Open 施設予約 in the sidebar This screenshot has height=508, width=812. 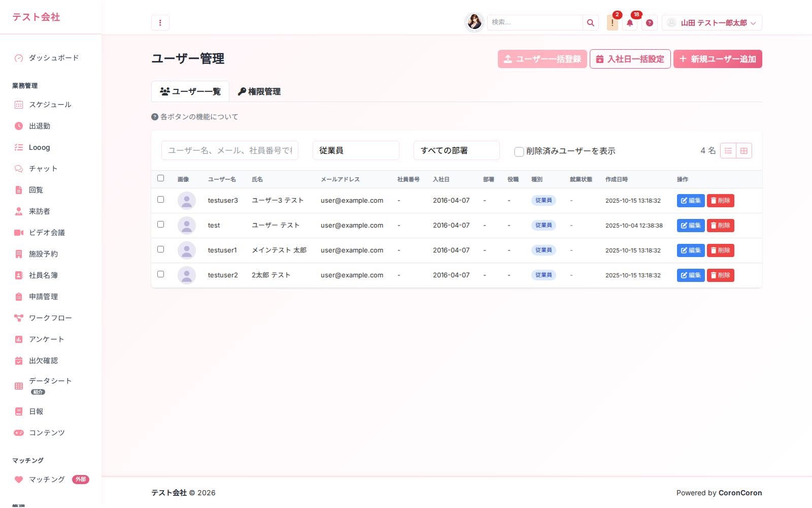(x=51, y=254)
